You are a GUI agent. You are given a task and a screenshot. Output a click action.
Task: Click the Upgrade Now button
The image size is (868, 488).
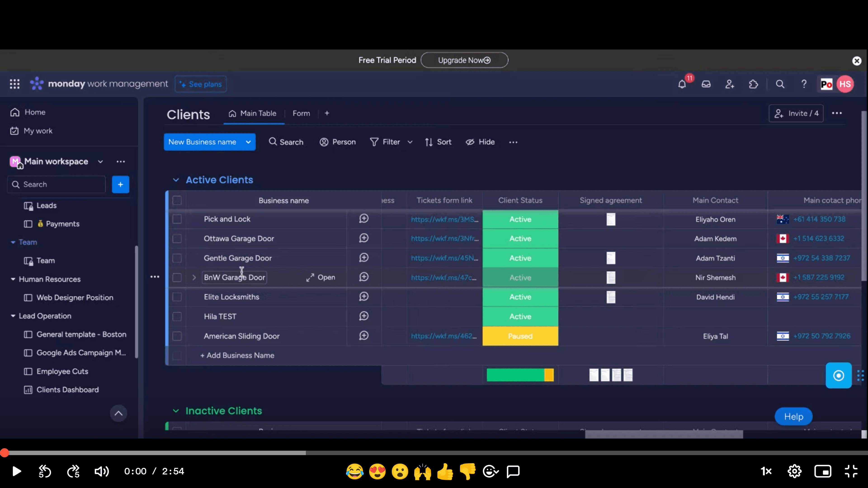click(464, 60)
